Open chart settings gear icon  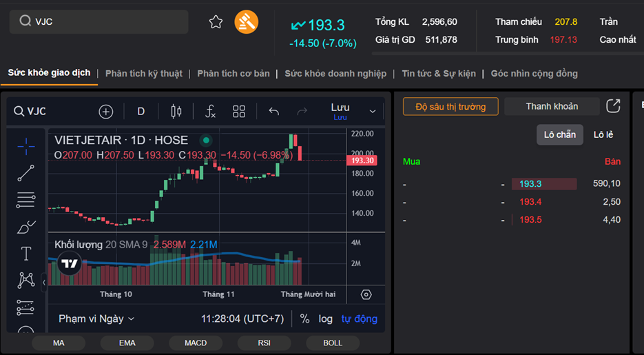(x=366, y=294)
